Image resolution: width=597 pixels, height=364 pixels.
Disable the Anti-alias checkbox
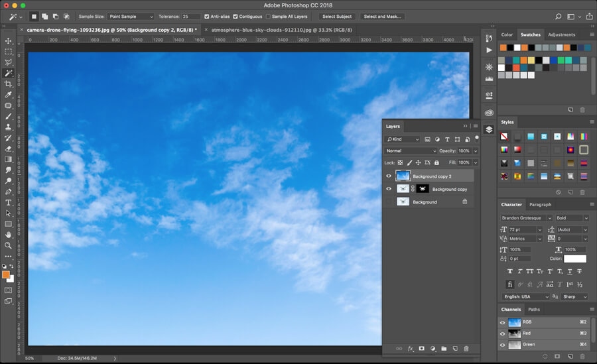click(x=207, y=16)
